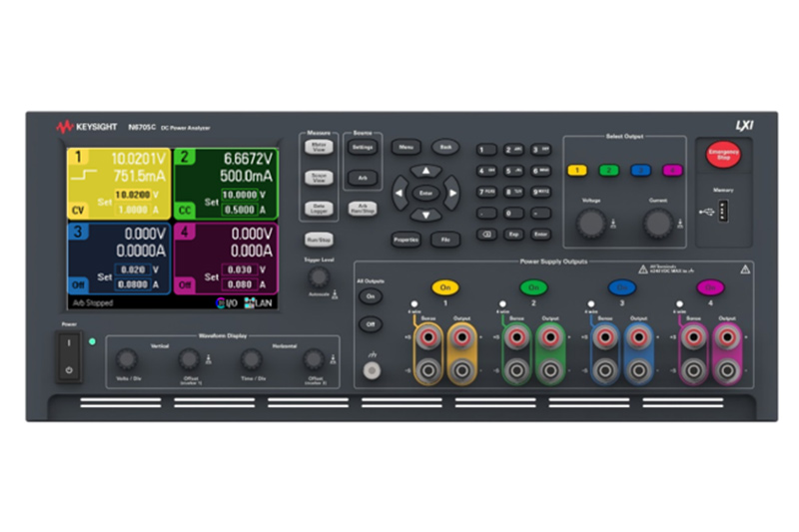
Task: Select the yellow output 1 selector button
Action: [x=577, y=170]
